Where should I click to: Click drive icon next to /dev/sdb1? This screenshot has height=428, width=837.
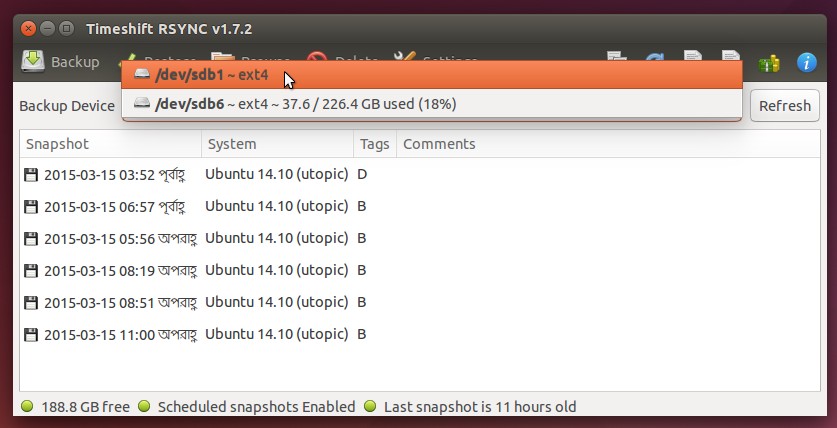point(142,74)
